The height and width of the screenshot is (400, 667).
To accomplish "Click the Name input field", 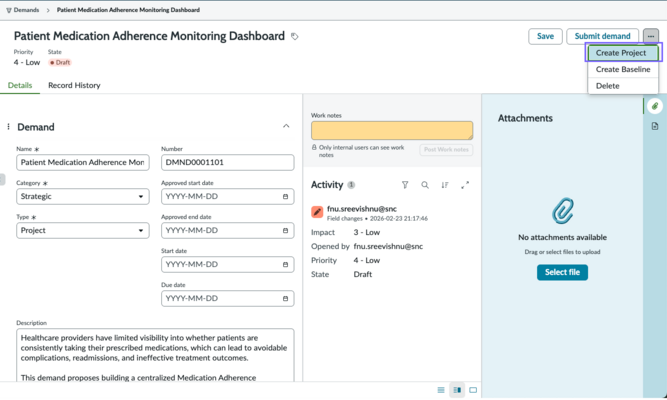I will (83, 163).
